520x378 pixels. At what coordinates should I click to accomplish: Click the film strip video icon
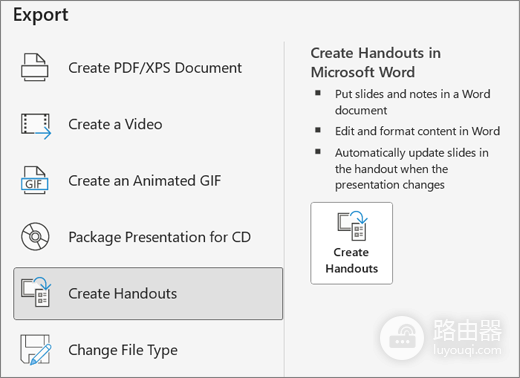pyautogui.click(x=36, y=126)
